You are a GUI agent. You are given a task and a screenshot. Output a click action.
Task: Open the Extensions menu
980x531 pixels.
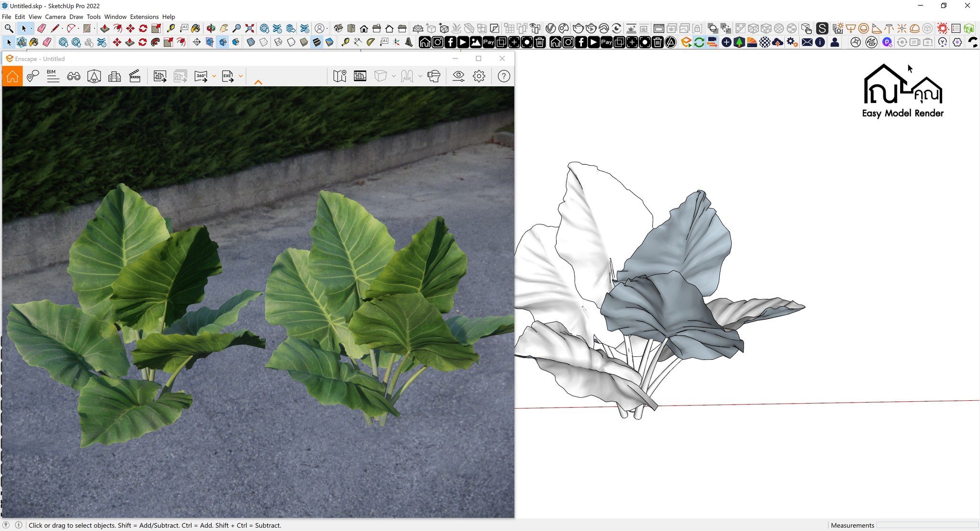point(144,17)
